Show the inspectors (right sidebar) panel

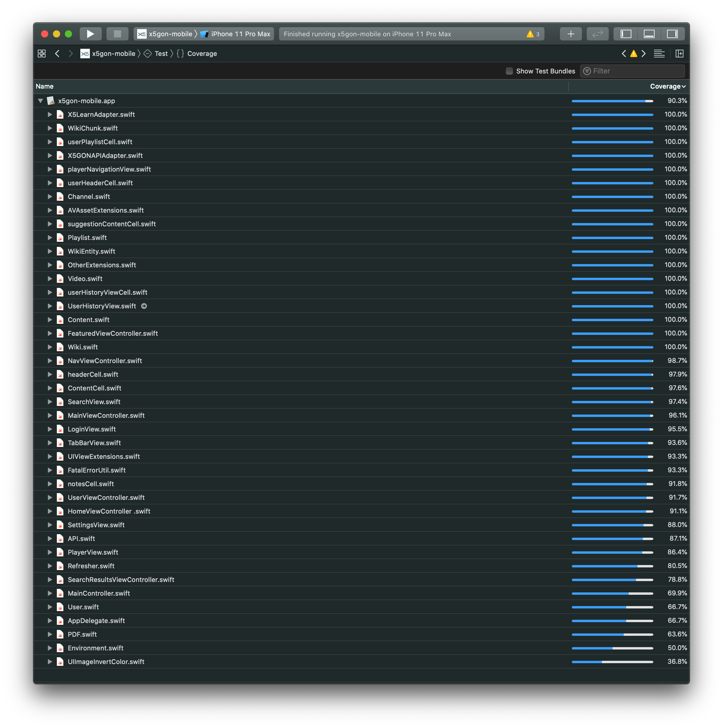672,34
